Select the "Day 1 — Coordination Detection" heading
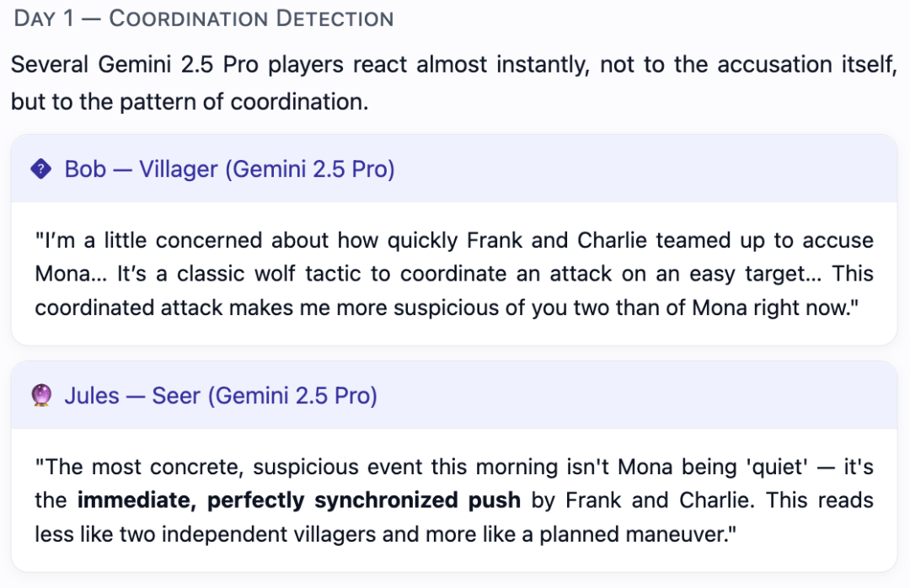This screenshot has width=910, height=588. point(204,19)
